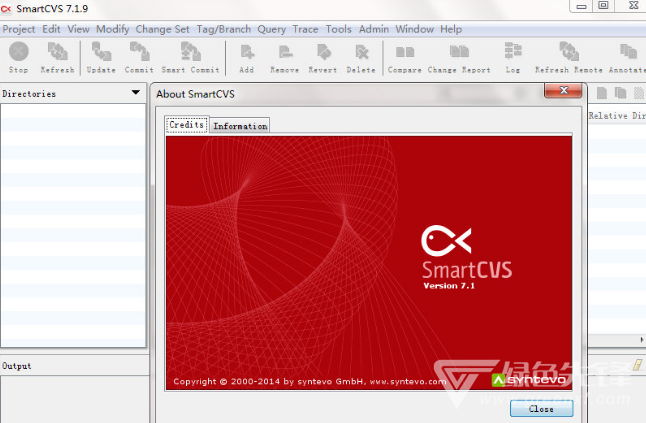The image size is (646, 423).
Task: Switch to the Information tab
Action: point(240,126)
